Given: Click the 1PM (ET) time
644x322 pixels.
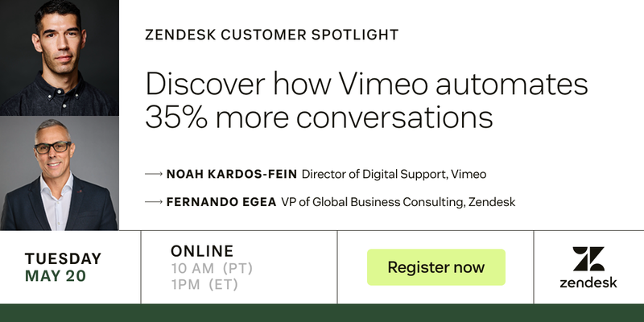Looking at the screenshot, I should [x=204, y=285].
